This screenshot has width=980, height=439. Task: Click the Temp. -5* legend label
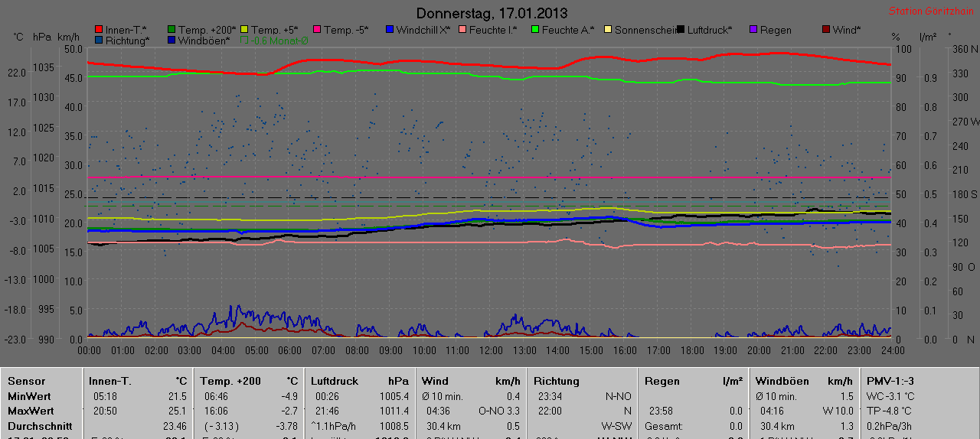click(x=346, y=30)
